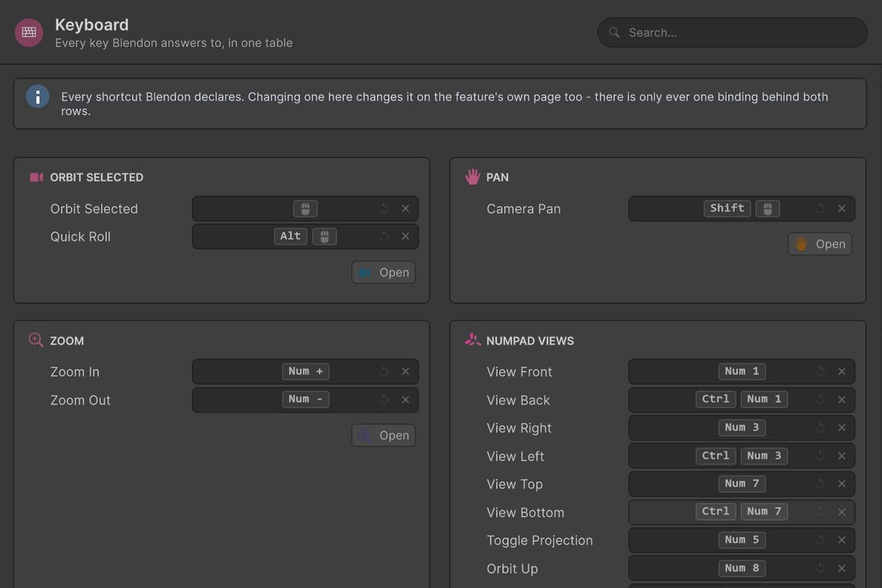Click the Toggle Projection row label
Screen dimensions: 882x588
[539, 540]
